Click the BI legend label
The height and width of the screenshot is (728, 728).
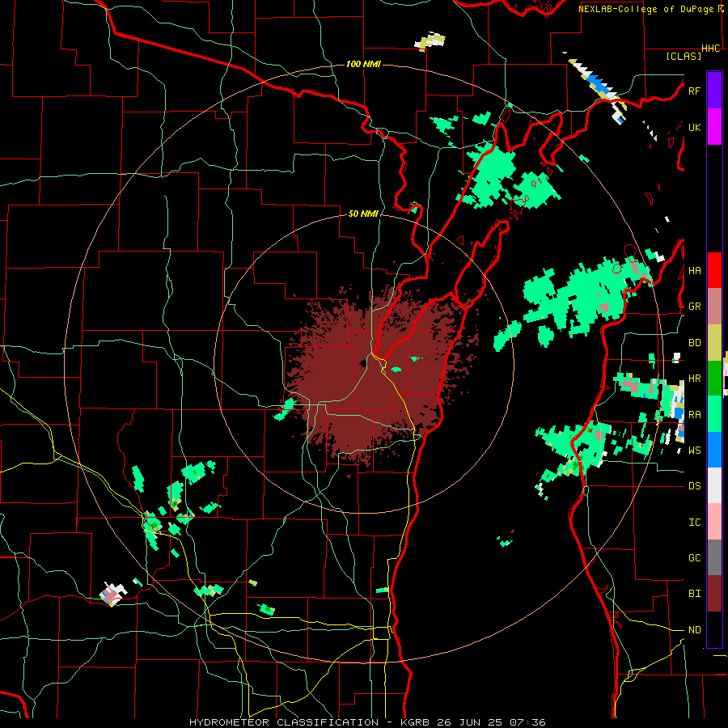click(694, 594)
